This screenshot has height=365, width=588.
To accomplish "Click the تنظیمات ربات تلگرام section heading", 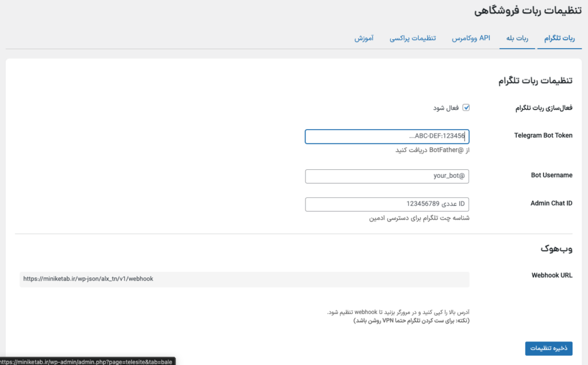I will 535,80.
